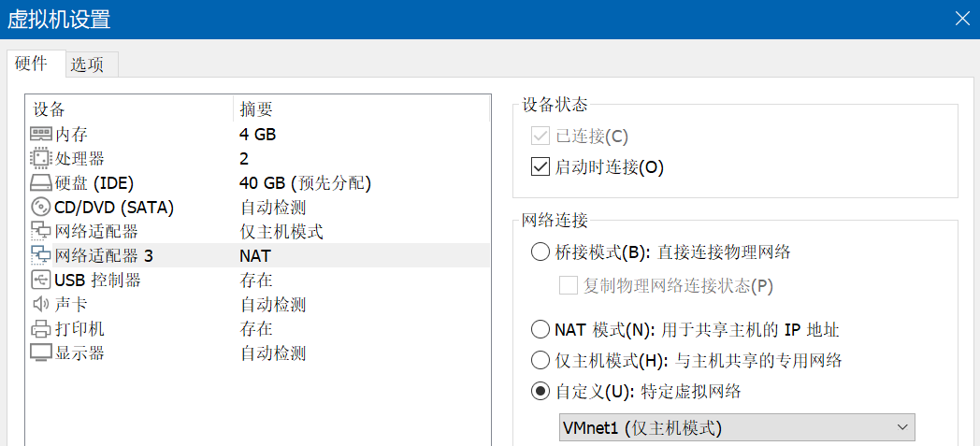Toggle the 启动时连接 checkbox

[540, 167]
